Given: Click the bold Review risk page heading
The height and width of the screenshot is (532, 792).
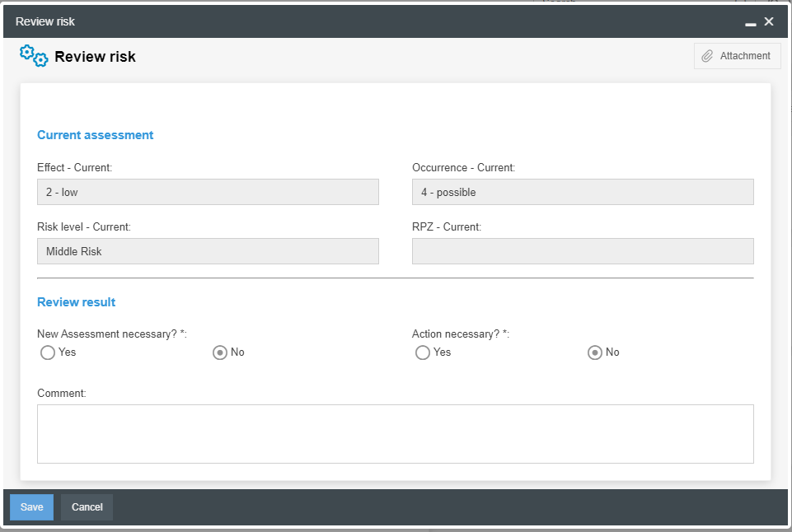Looking at the screenshot, I should pyautogui.click(x=95, y=57).
